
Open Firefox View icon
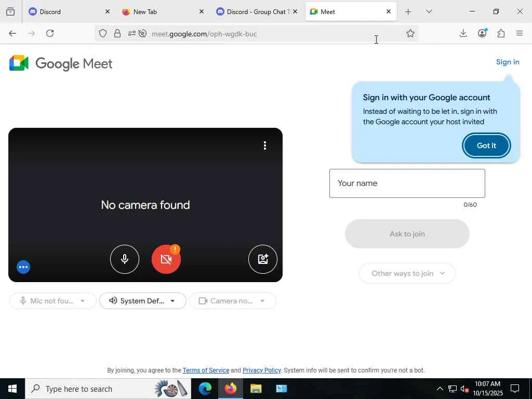coord(10,12)
